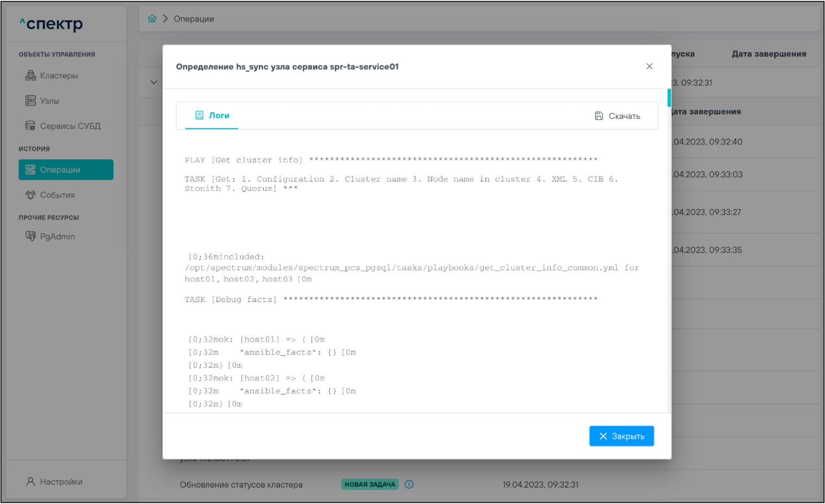Click the НОВАЯ ЗАДАЧА status badge
The height and width of the screenshot is (504, 825).
pos(370,484)
